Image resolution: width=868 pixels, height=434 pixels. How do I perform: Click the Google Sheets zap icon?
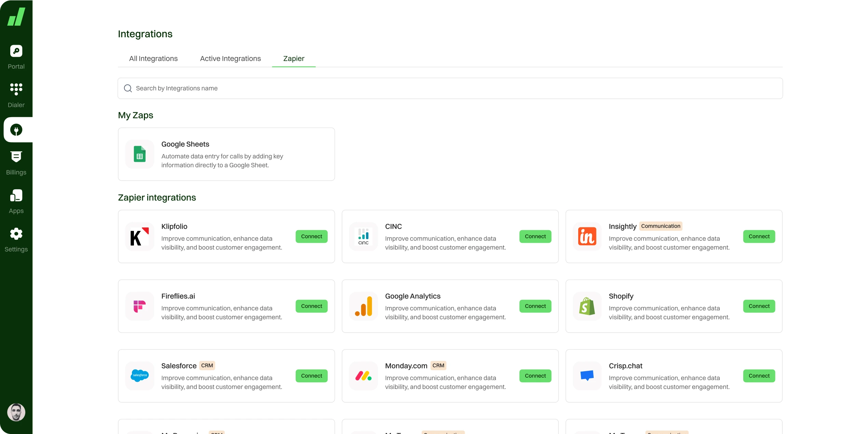[139, 154]
